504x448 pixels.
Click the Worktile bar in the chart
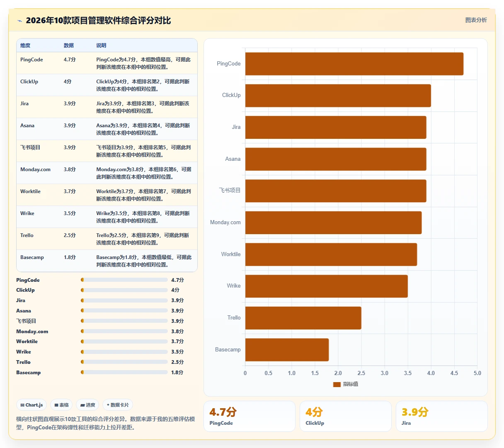click(331, 254)
